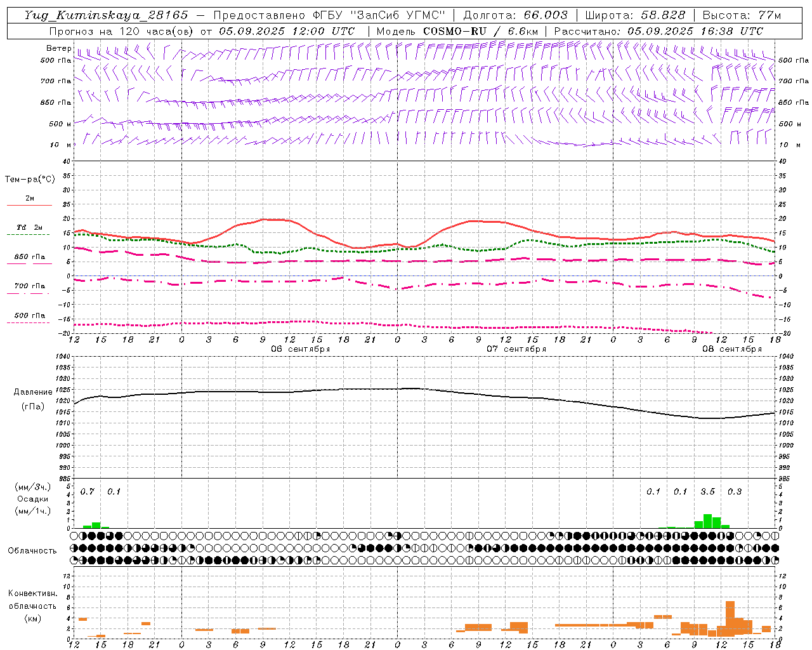
Task: Click the 'Ветер' wind panel label
Action: tap(58, 48)
